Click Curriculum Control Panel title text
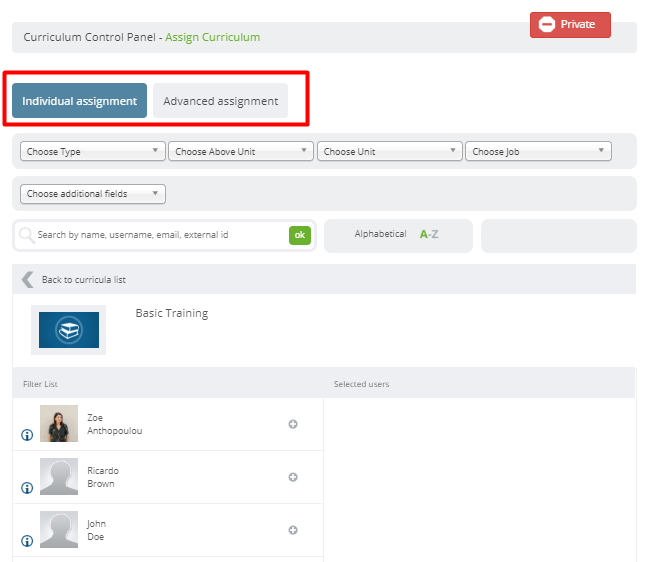This screenshot has height=562, width=648. pyautogui.click(x=90, y=37)
